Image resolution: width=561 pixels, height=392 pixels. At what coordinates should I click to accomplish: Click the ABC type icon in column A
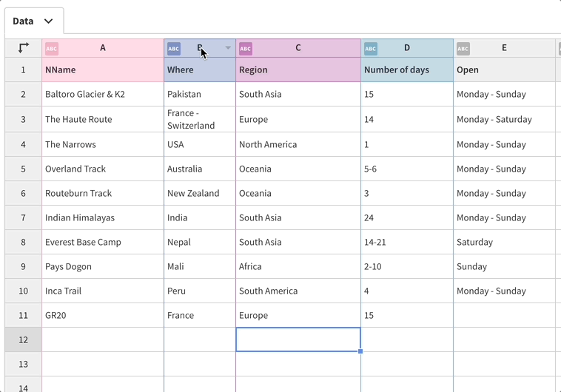pos(52,49)
